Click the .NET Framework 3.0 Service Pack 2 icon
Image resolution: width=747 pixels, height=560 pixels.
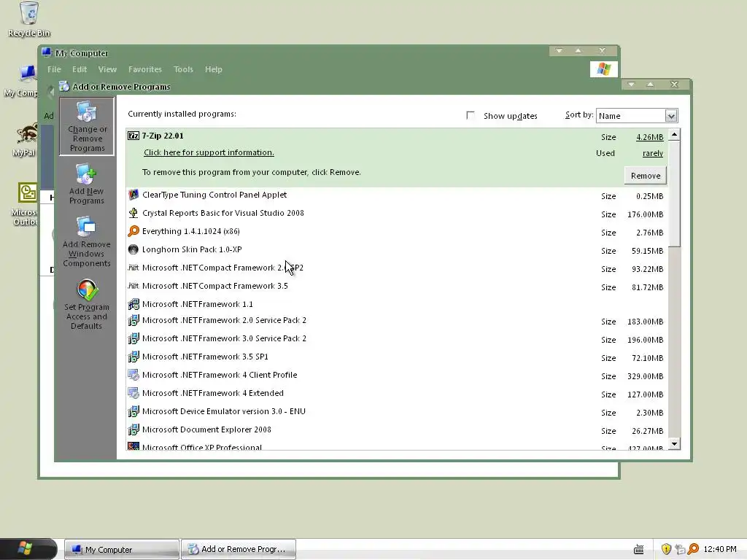pyautogui.click(x=133, y=338)
